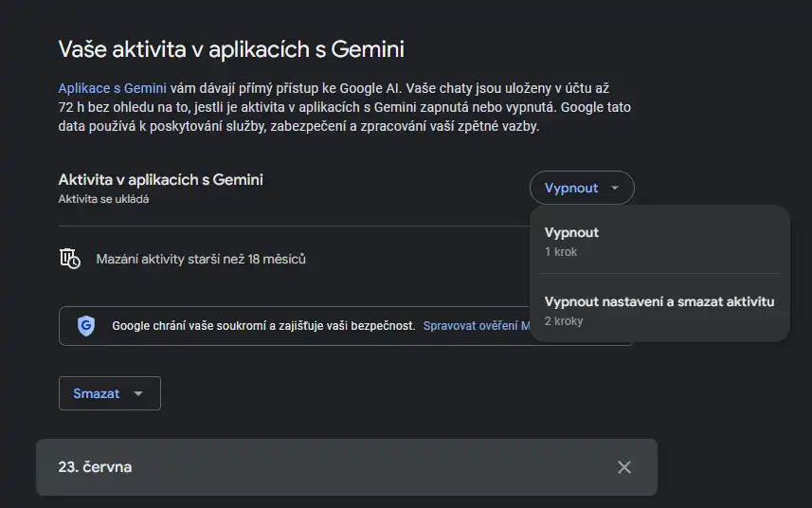Click 'Google chrání vaše soukromí' banner text

coord(263,326)
